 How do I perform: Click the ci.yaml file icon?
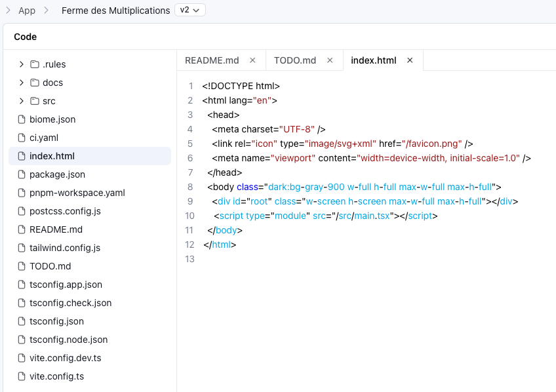point(21,138)
